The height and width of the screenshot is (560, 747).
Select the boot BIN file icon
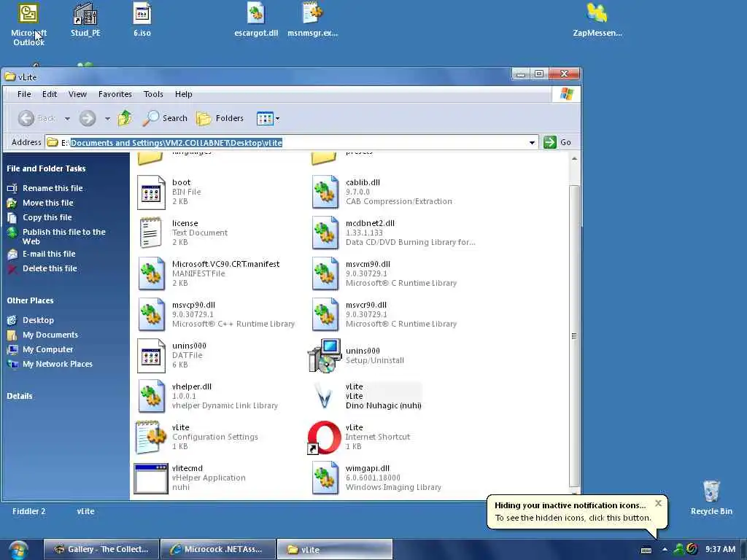[151, 192]
